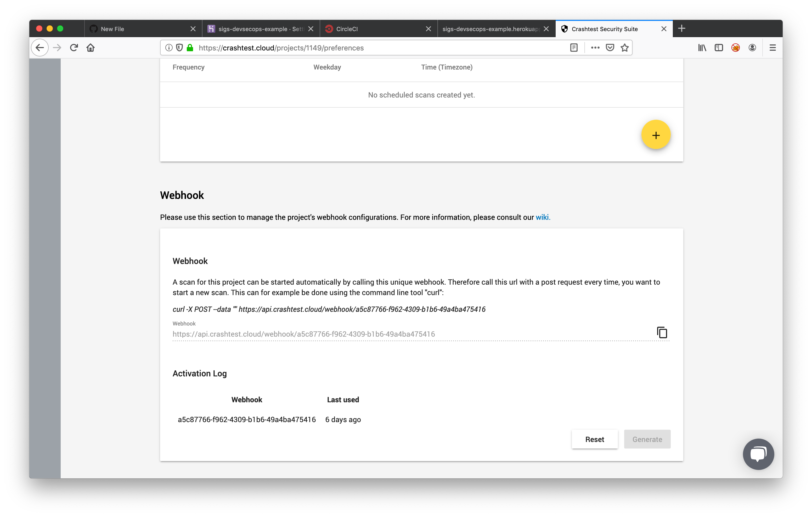
Task: Bookmark this page with the star icon
Action: pos(624,48)
